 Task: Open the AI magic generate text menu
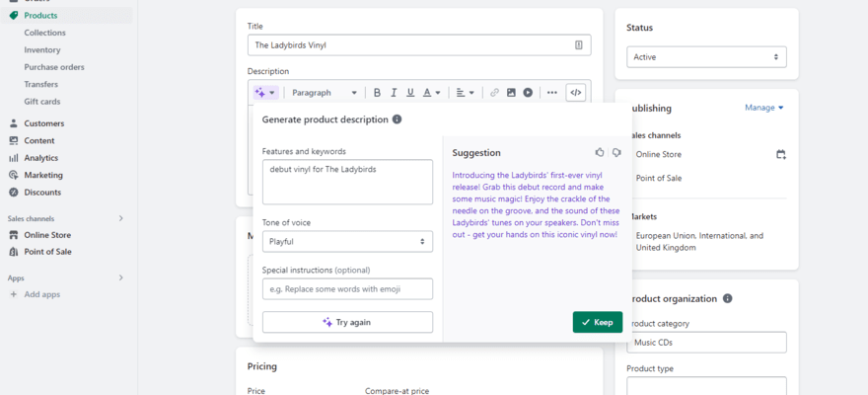pos(265,93)
